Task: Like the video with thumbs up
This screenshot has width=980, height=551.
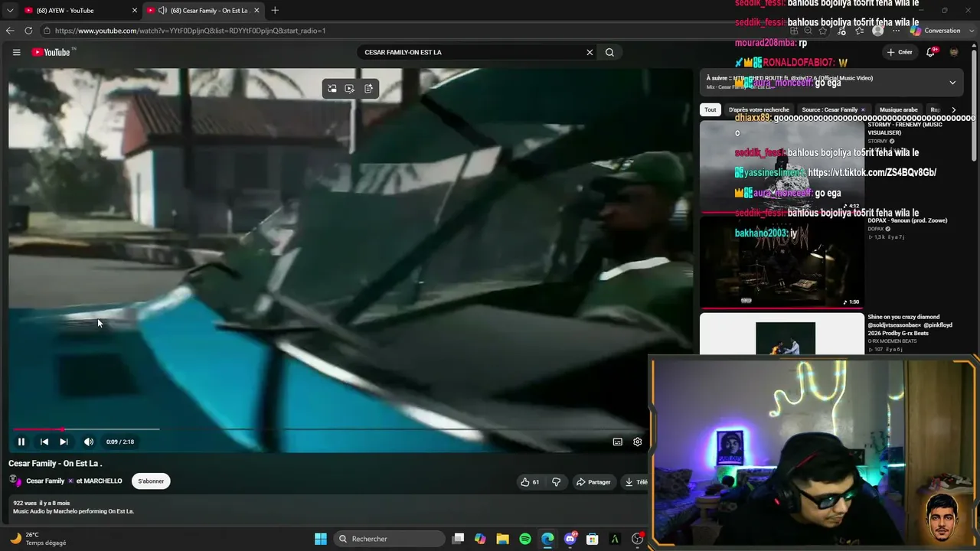Action: click(530, 482)
